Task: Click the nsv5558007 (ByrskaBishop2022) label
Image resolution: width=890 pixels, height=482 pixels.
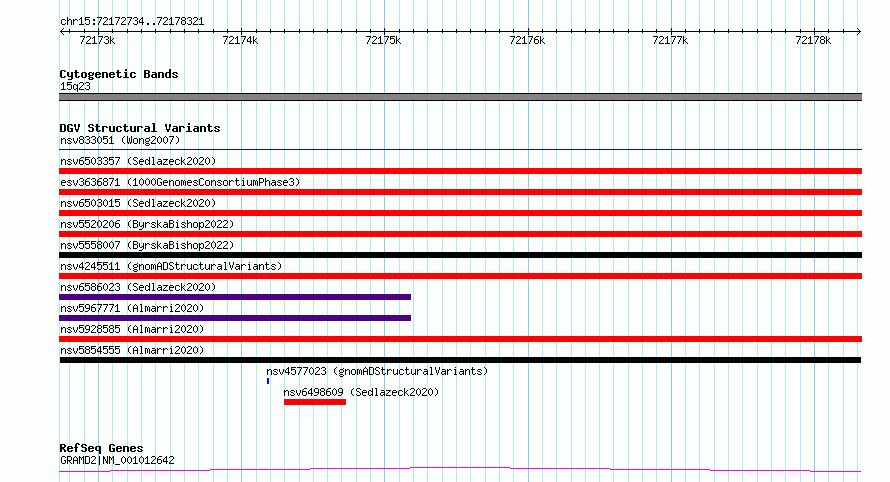Action: (x=147, y=245)
